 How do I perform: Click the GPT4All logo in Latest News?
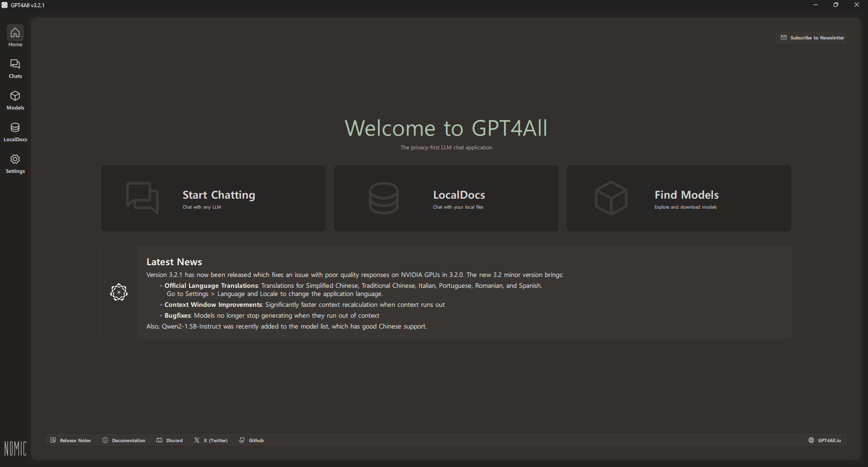[119, 292]
